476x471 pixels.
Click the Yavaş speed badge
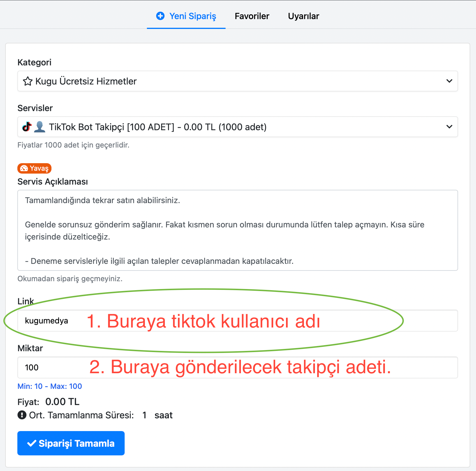point(34,168)
